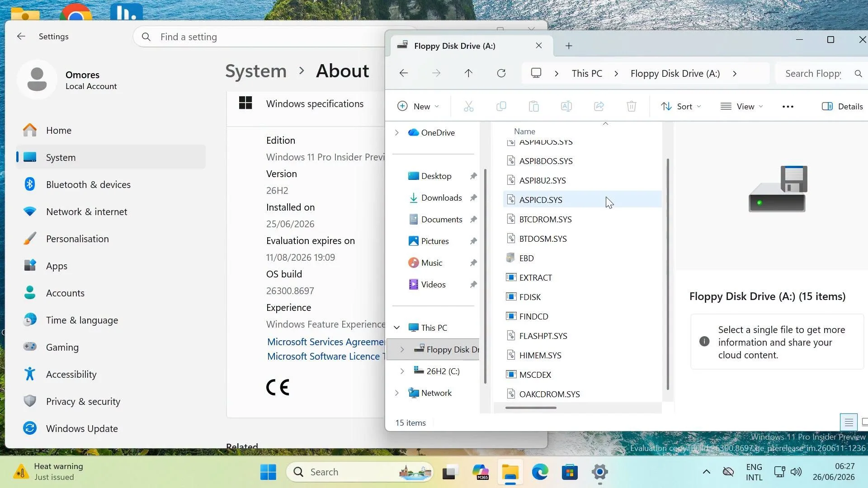Viewport: 868px width, 488px height.
Task: Click the Search Floppy Disk Drive box
Action: coord(821,73)
